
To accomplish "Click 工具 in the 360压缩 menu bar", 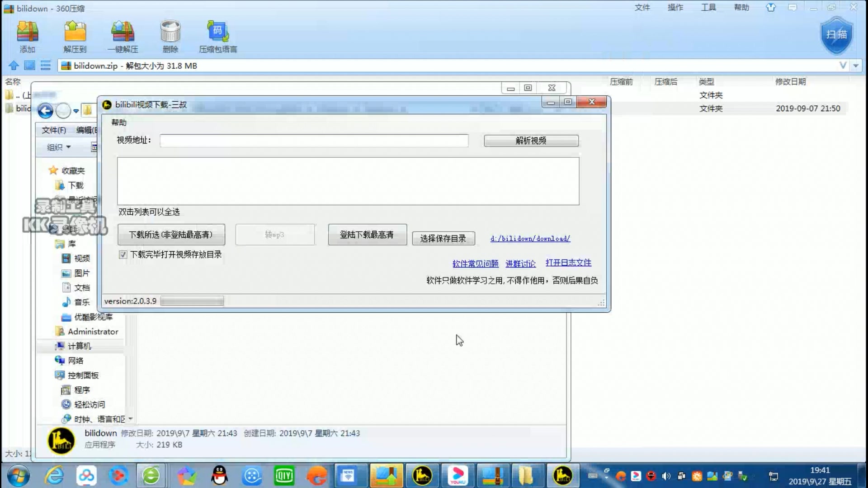I will click(x=708, y=7).
